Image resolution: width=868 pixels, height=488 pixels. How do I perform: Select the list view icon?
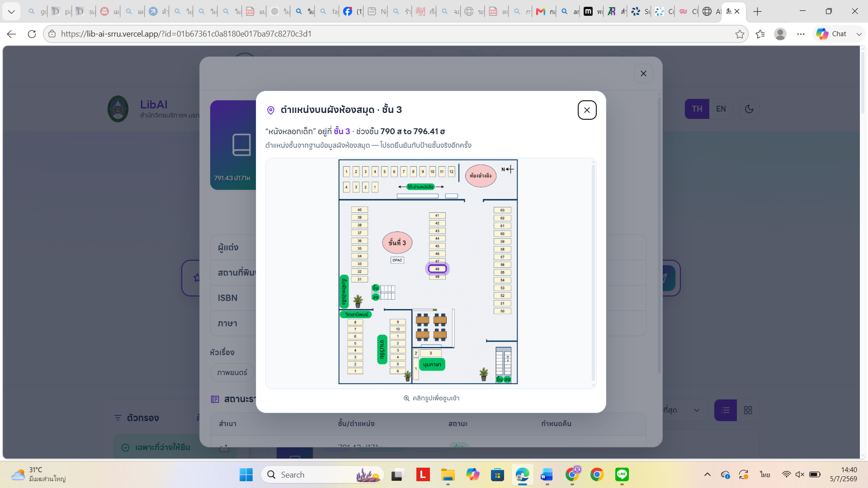pos(726,410)
